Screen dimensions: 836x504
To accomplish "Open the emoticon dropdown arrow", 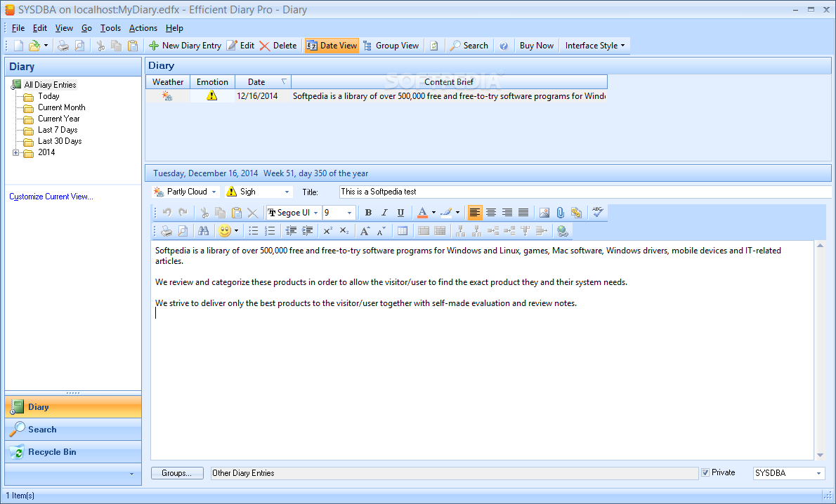I will click(236, 231).
